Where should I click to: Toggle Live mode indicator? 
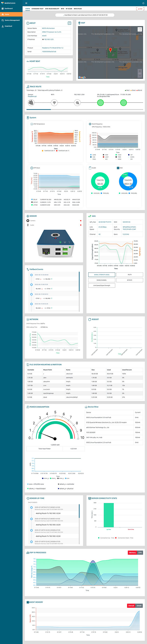140,9
